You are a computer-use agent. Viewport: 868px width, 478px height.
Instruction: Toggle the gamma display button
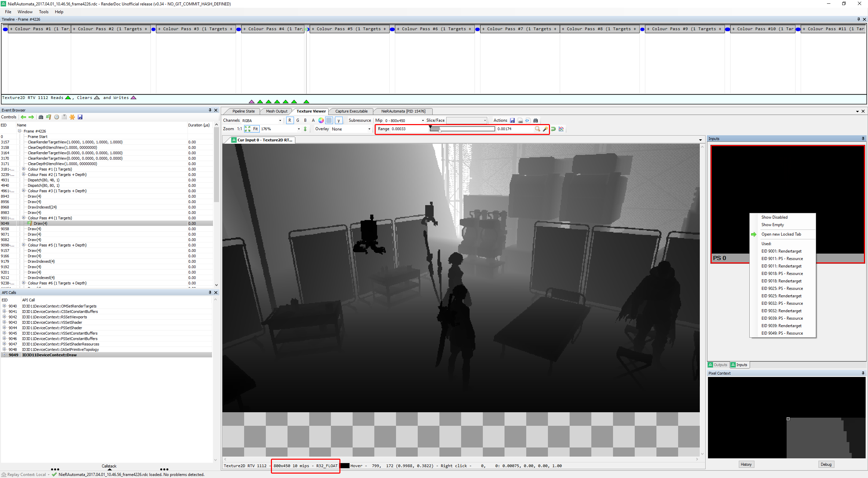coord(338,120)
